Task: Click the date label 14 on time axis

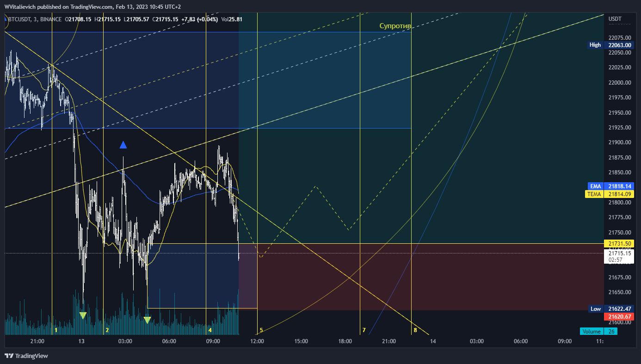Action: click(433, 341)
